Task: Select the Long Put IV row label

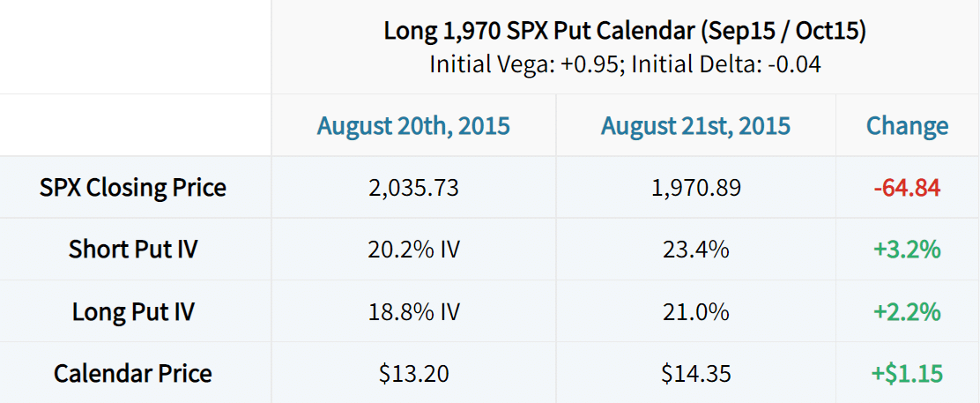Action: coord(133,311)
